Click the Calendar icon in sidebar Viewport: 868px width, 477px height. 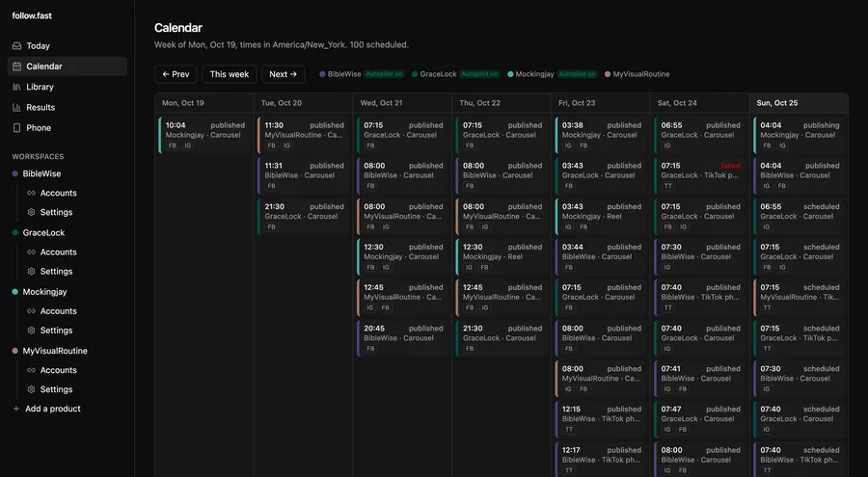(x=16, y=66)
